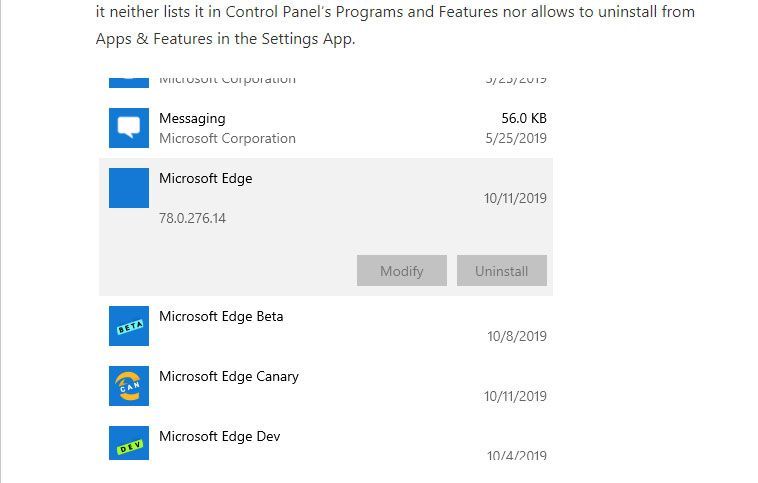Click the version number 78.0.276.14
Screen dimensions: 758x483
(192, 218)
